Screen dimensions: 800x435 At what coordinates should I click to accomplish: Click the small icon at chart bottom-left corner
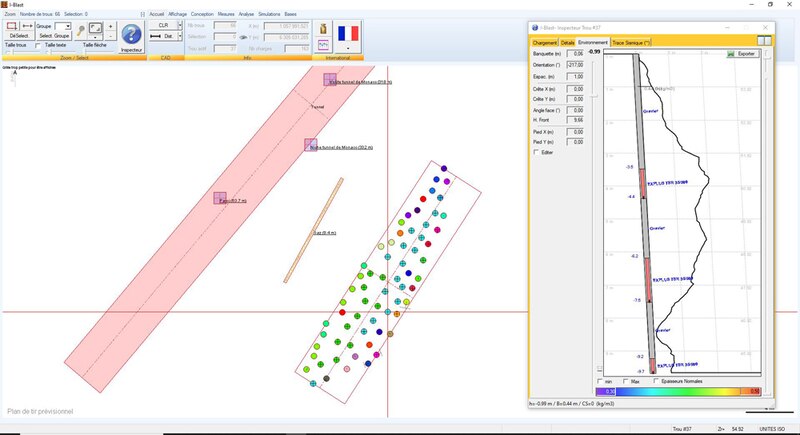tap(599, 368)
